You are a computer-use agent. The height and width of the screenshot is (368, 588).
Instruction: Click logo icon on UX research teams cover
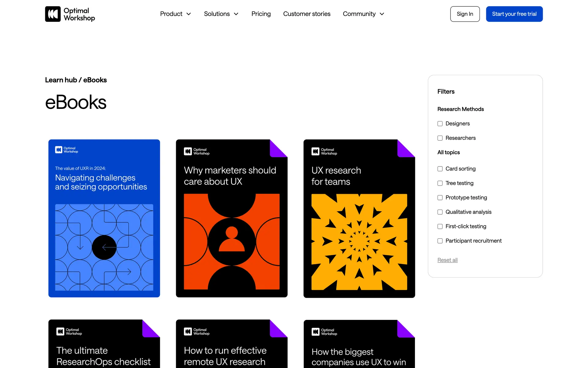pyautogui.click(x=315, y=151)
